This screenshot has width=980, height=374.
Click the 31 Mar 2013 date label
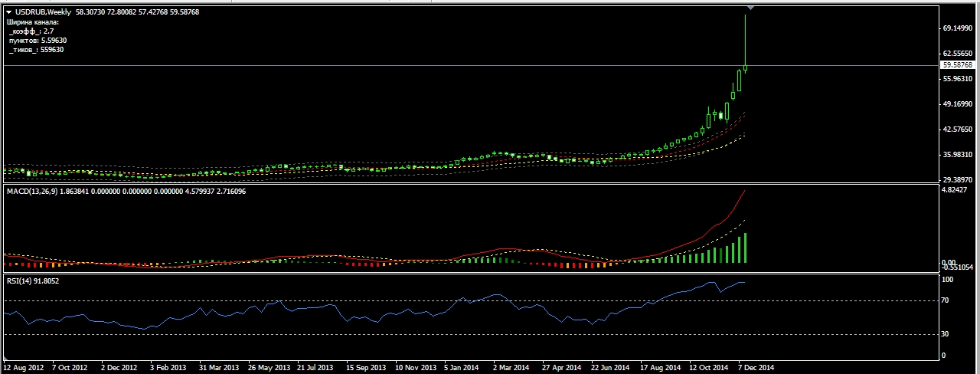[x=219, y=368]
